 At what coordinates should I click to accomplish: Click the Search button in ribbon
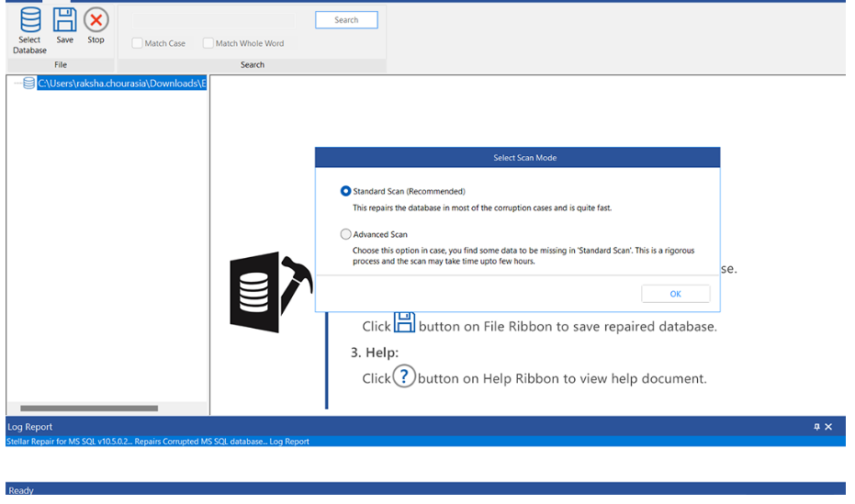tap(346, 19)
